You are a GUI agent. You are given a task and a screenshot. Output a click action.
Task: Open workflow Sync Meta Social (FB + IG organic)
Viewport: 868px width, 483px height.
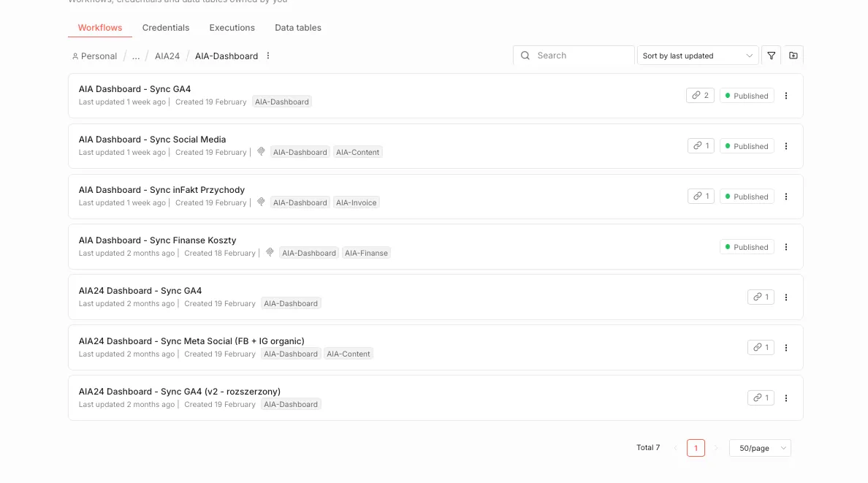191,341
